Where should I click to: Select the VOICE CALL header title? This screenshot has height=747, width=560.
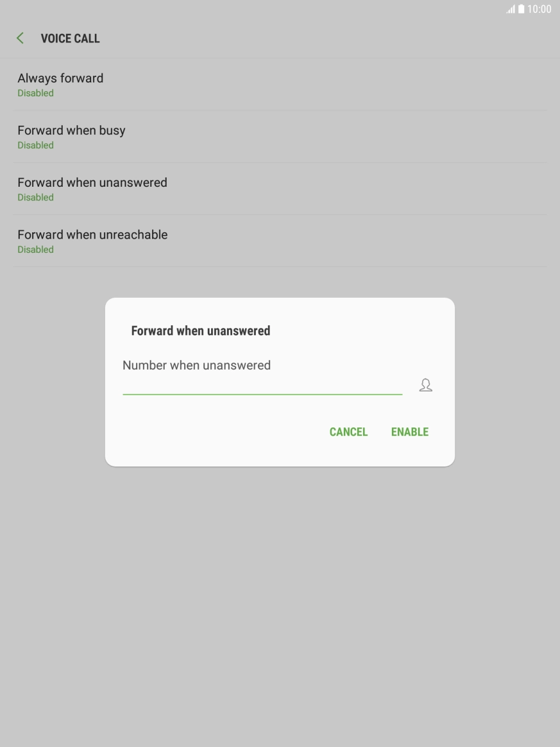(70, 39)
